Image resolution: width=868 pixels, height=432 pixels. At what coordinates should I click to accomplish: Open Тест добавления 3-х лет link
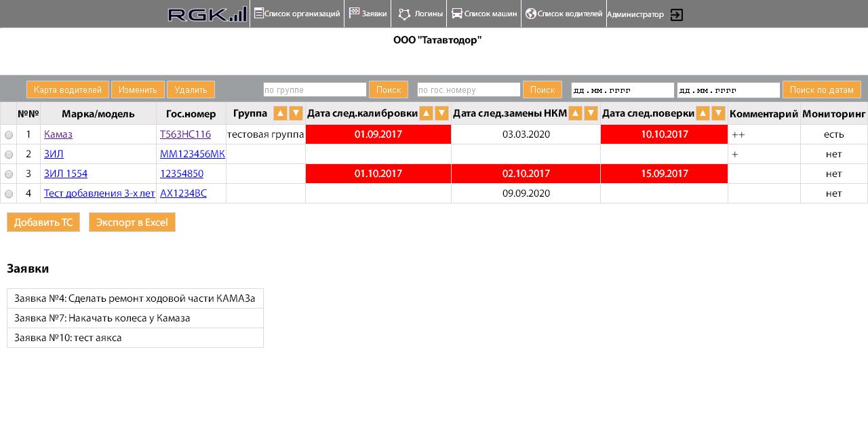pyautogui.click(x=100, y=193)
